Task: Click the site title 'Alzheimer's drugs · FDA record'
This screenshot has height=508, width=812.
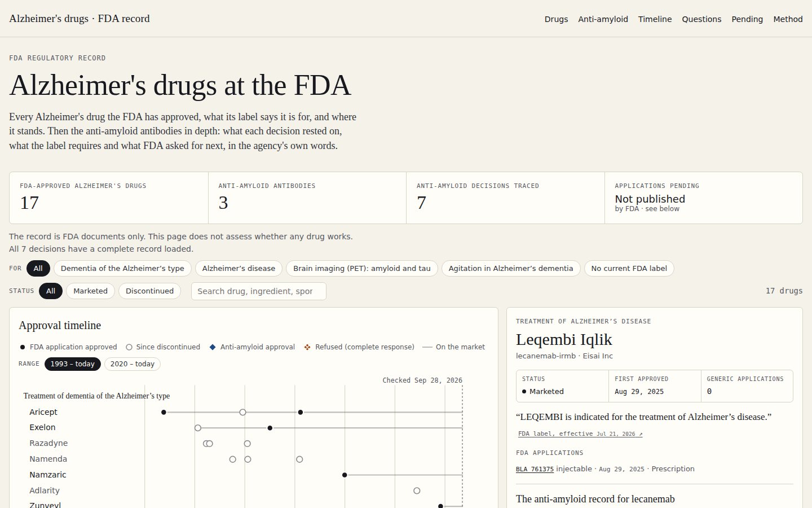Action: pos(80,19)
